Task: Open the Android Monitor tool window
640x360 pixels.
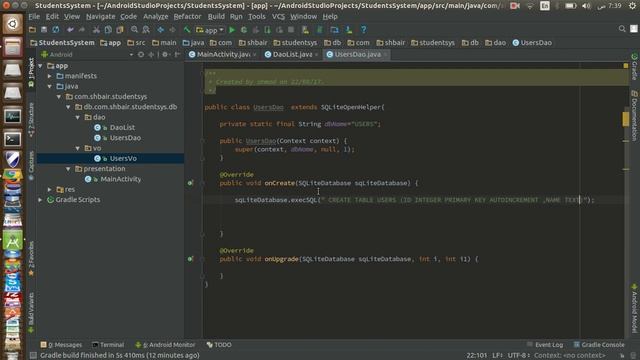Action: 165,345
